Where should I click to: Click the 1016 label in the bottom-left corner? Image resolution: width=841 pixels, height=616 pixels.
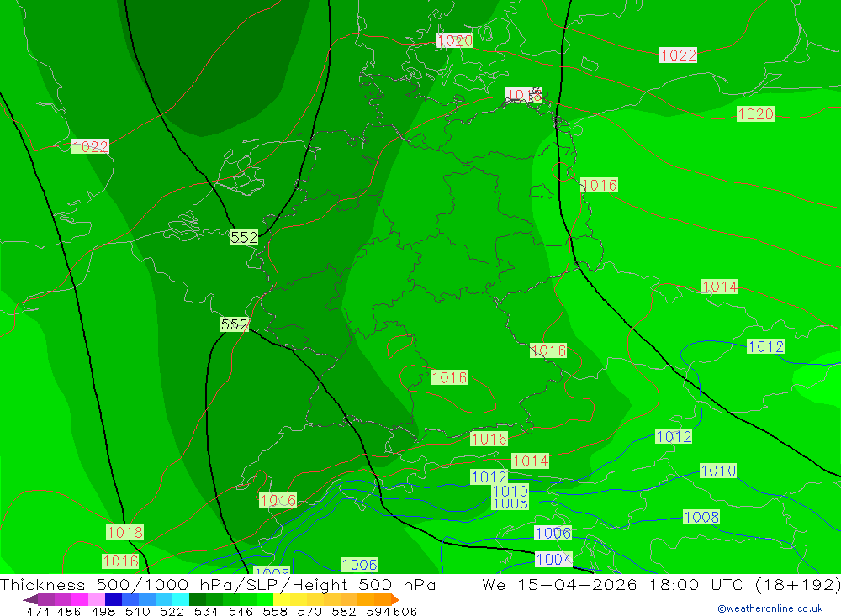[x=120, y=561]
